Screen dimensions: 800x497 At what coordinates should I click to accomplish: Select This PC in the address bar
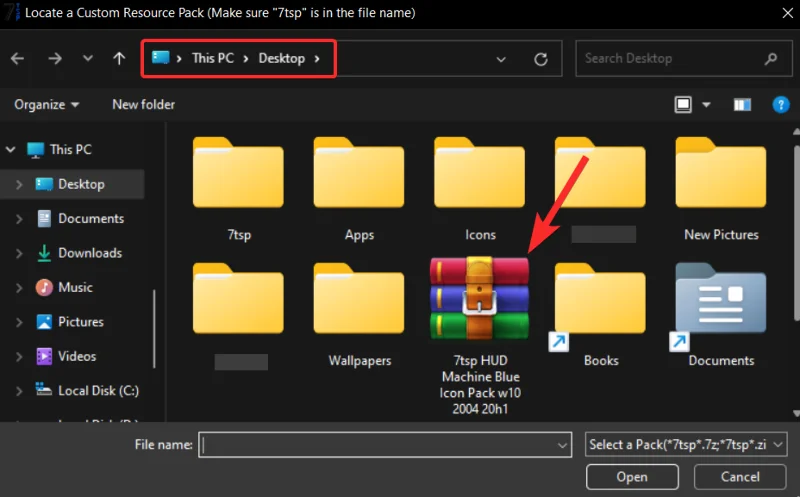[x=213, y=58]
